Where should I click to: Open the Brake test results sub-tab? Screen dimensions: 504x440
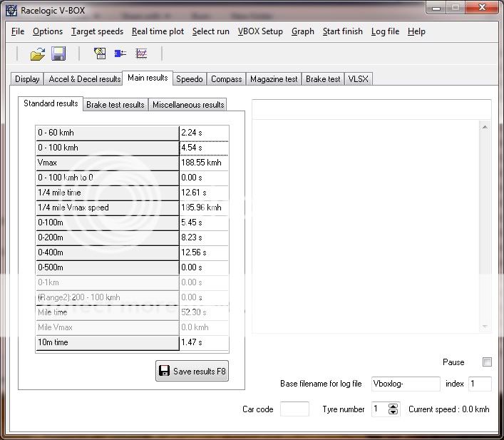[x=115, y=105]
